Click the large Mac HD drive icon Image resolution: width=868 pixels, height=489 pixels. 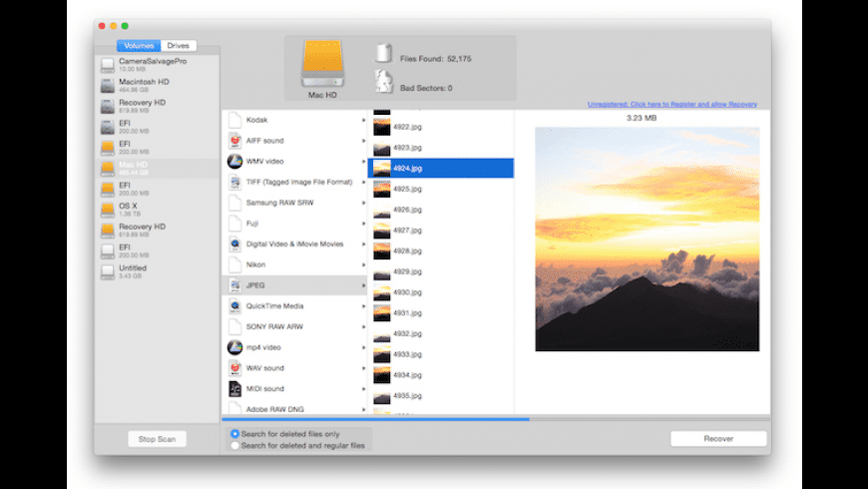tap(321, 64)
